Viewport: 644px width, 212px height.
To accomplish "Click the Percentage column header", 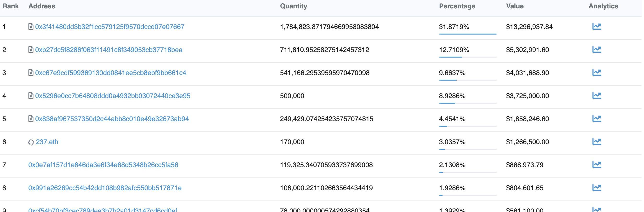I will [457, 6].
